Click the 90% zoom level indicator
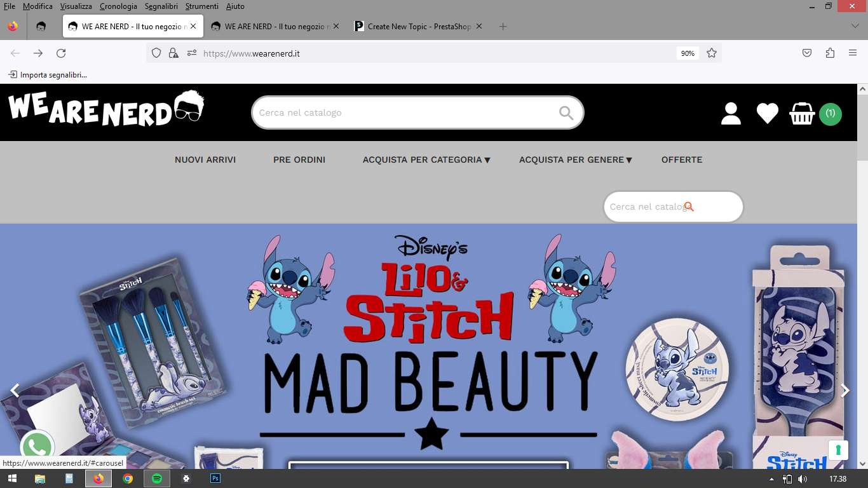This screenshot has height=488, width=868. click(688, 53)
